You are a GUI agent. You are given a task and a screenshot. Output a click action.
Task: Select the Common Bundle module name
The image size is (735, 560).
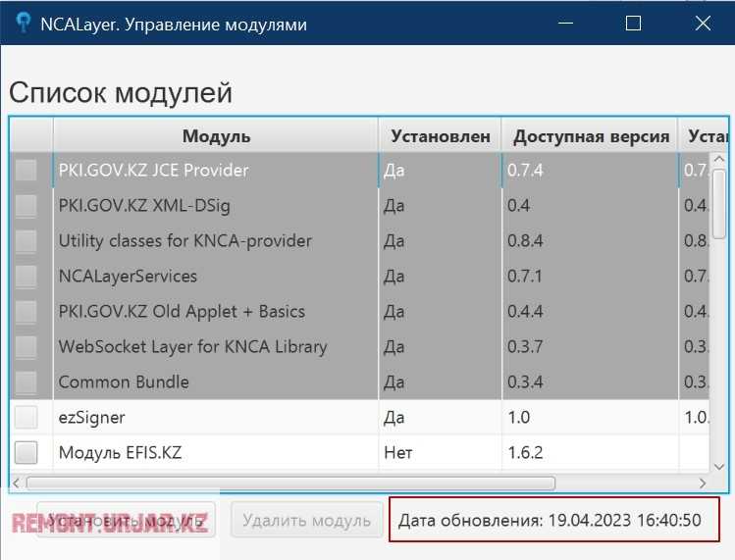124,382
